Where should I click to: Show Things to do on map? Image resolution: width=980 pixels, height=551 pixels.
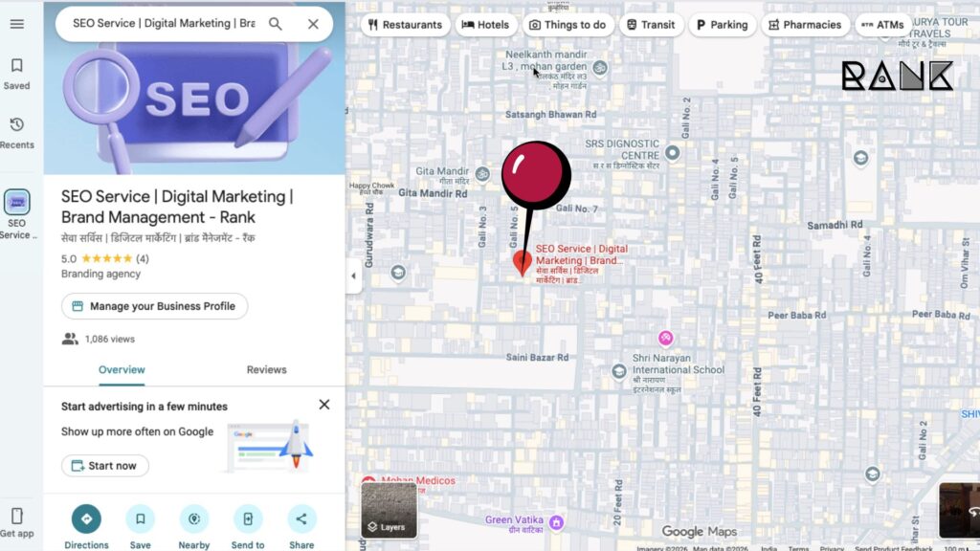pos(568,25)
